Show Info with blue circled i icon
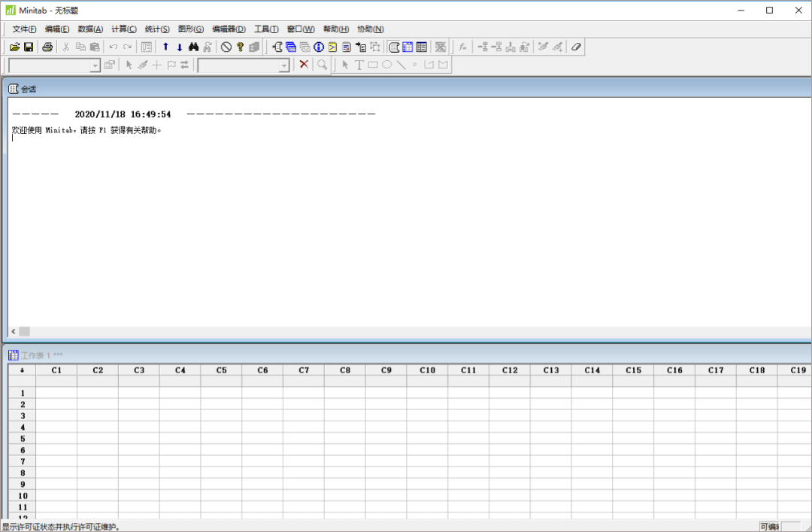Screen dimensions: 812x532 319,47
